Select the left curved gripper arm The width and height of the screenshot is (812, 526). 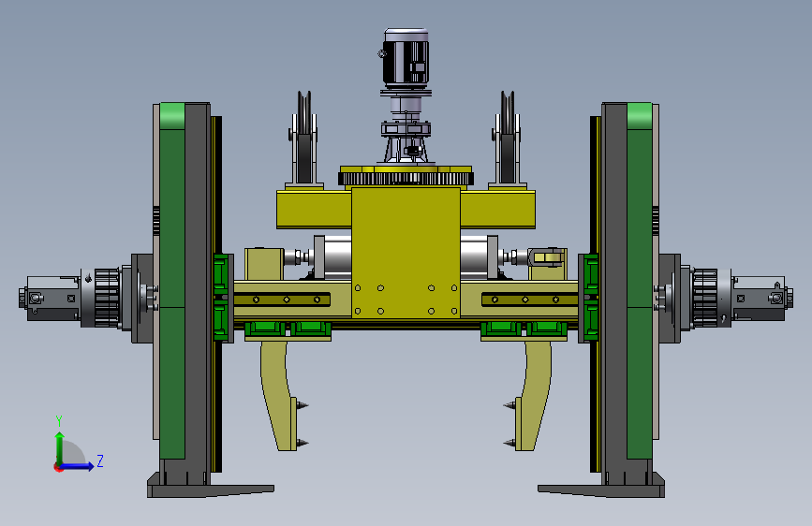[x=278, y=395]
